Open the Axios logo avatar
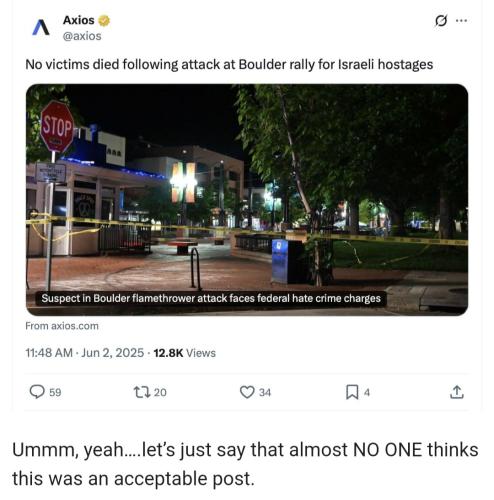This screenshot has width=494, height=500. click(41, 27)
